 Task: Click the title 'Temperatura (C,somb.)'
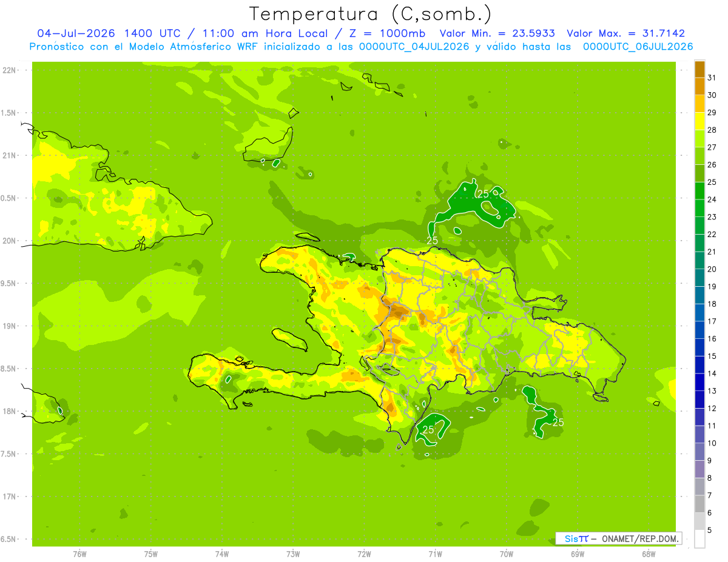click(370, 13)
